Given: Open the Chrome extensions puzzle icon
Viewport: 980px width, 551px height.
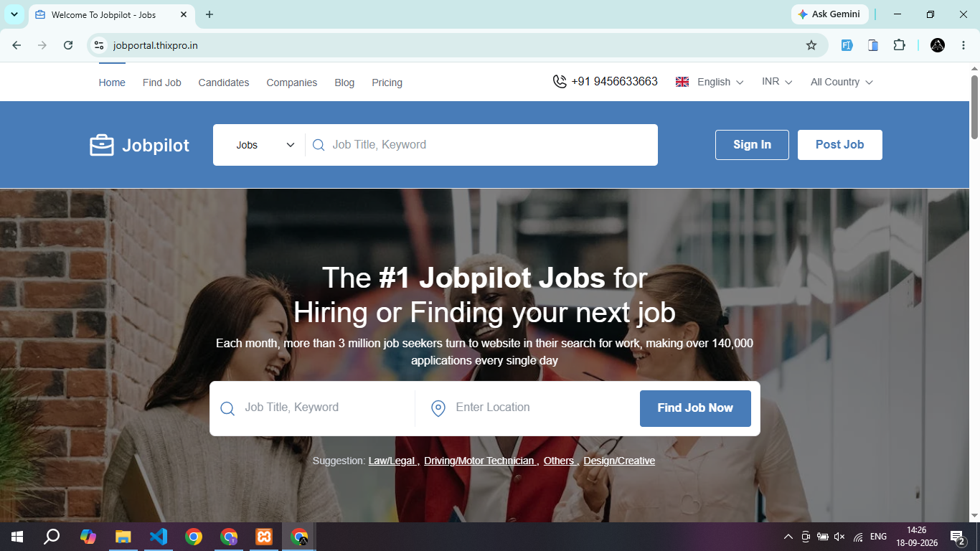Looking at the screenshot, I should click(899, 45).
